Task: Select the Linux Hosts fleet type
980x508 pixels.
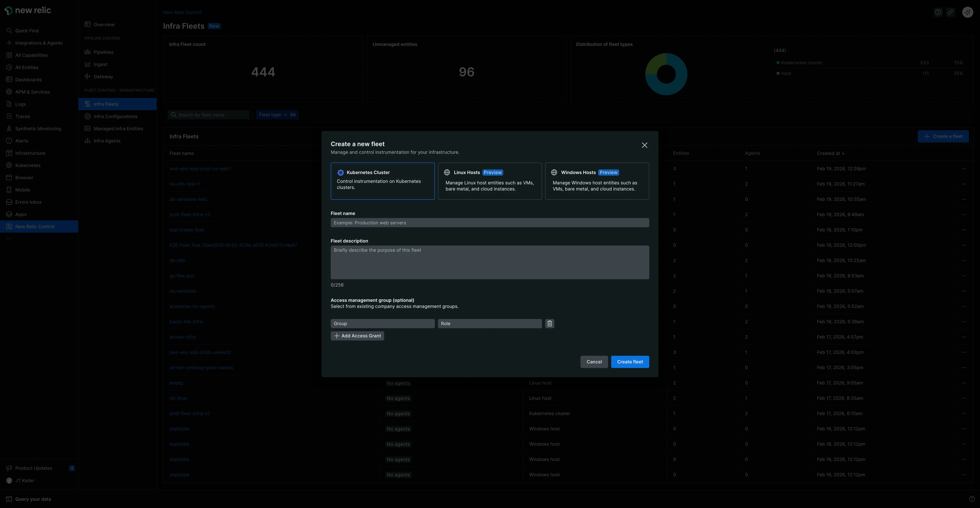Action: click(490, 181)
